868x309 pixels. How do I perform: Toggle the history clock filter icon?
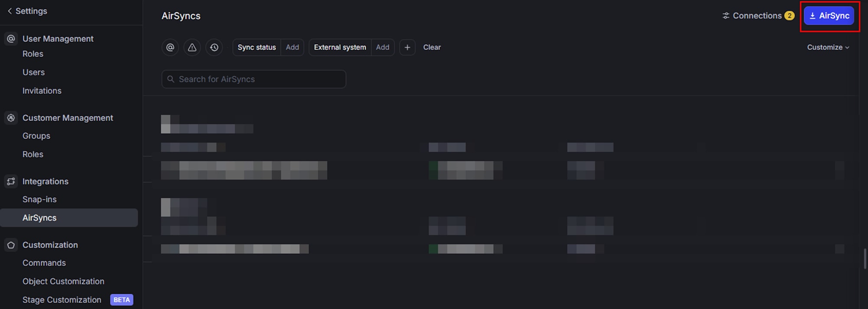214,47
